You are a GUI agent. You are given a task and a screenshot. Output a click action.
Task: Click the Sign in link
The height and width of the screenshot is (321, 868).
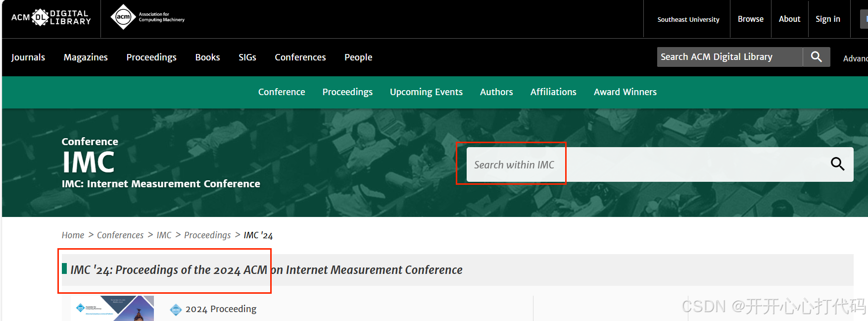click(828, 19)
